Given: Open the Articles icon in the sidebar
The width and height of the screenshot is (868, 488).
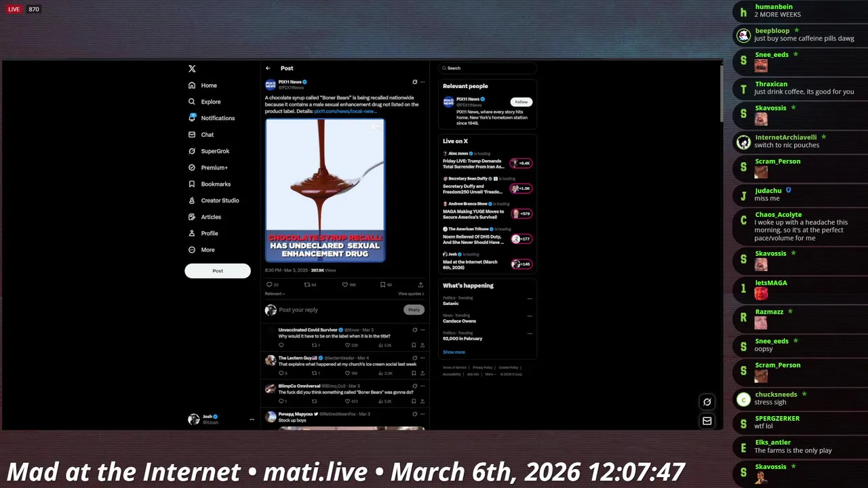Looking at the screenshot, I should click(x=192, y=217).
